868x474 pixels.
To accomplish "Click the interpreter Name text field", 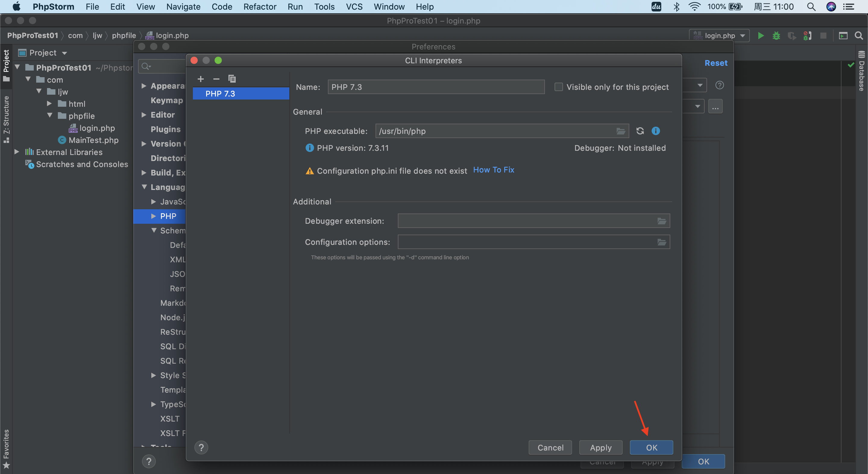I will [436, 87].
